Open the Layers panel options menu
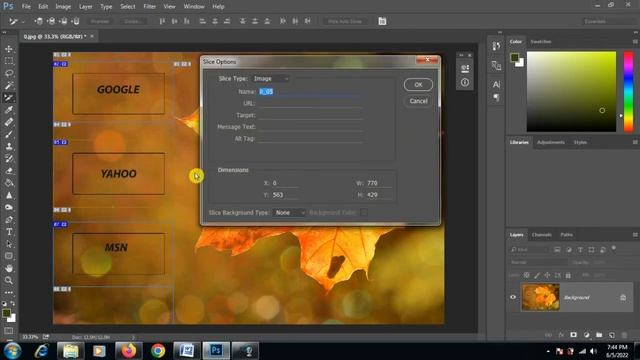The height and width of the screenshot is (360, 640). [635, 235]
